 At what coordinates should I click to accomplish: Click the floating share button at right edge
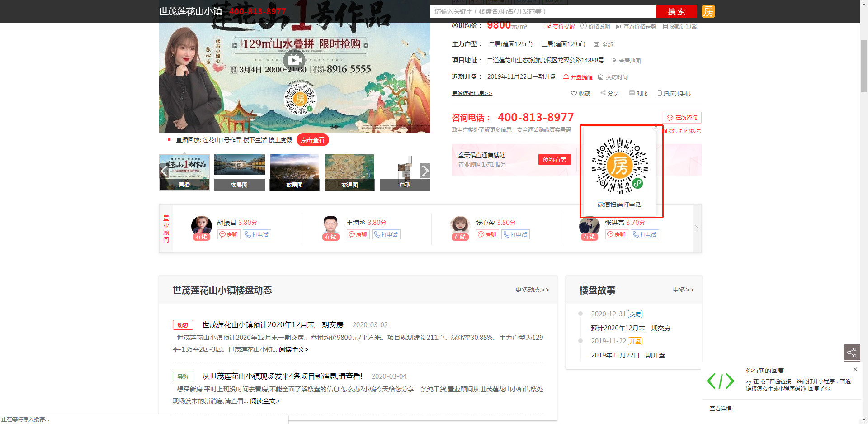[852, 353]
